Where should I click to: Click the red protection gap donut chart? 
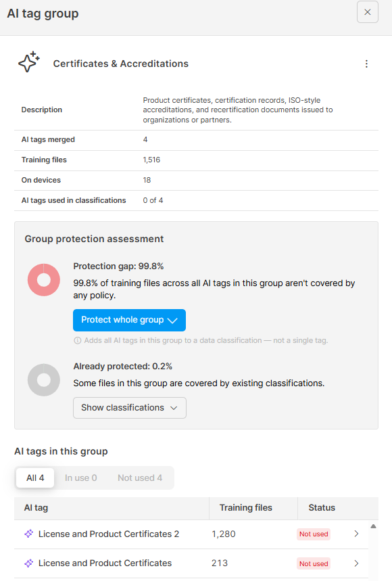[44, 280]
